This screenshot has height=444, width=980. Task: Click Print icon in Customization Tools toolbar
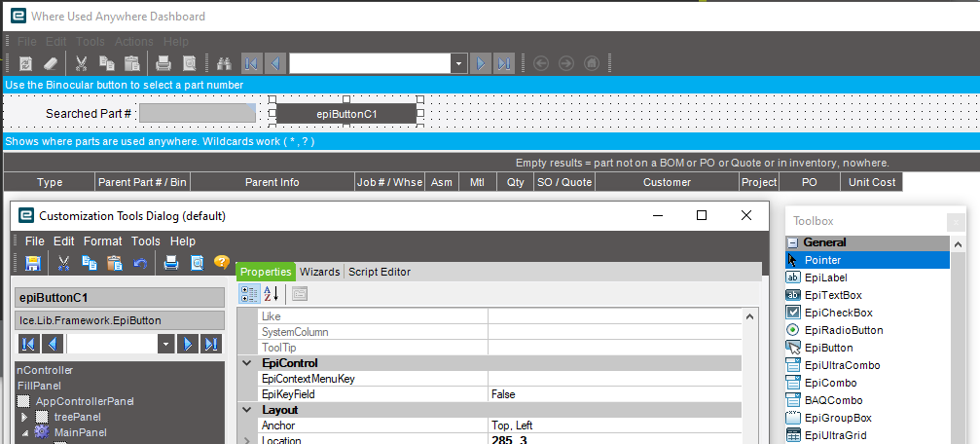pos(171,263)
